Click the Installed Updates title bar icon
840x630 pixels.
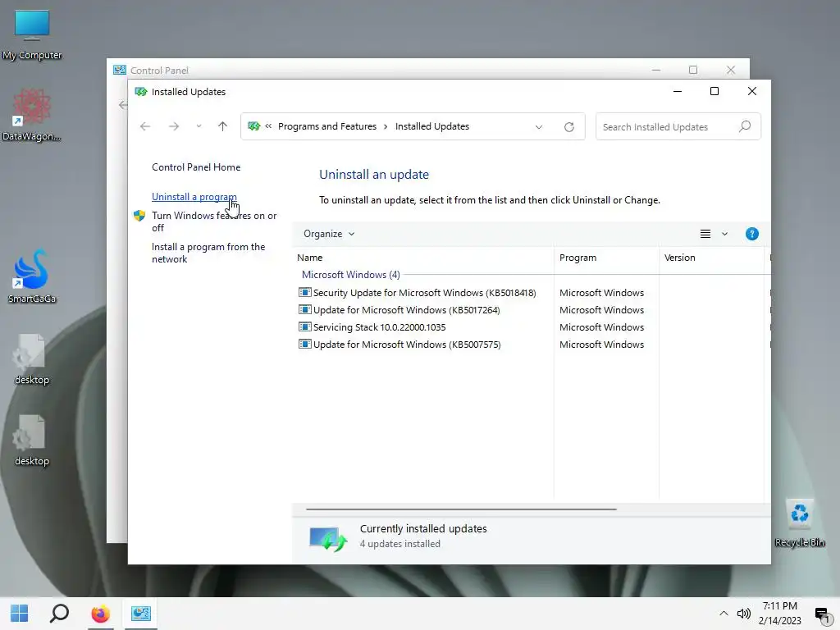pyautogui.click(x=141, y=92)
